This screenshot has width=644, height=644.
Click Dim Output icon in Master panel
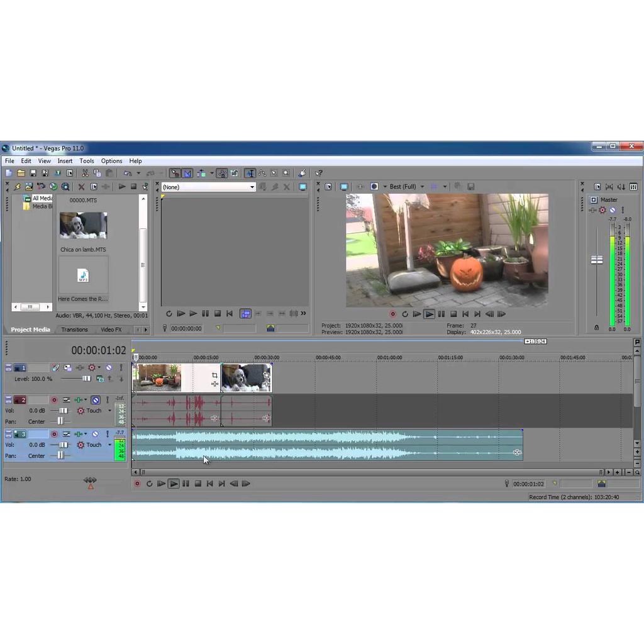point(621,187)
